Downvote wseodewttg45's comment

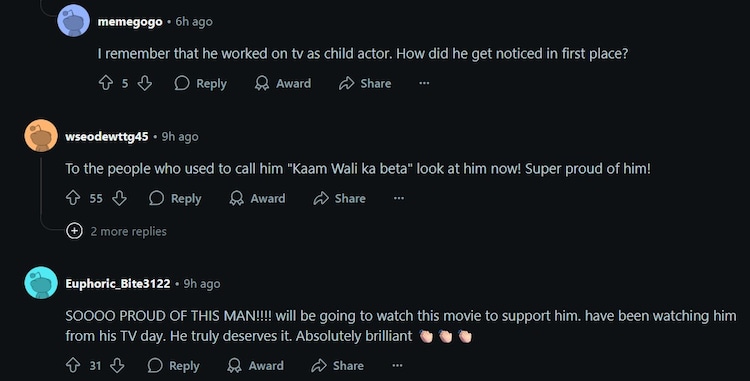click(x=119, y=198)
